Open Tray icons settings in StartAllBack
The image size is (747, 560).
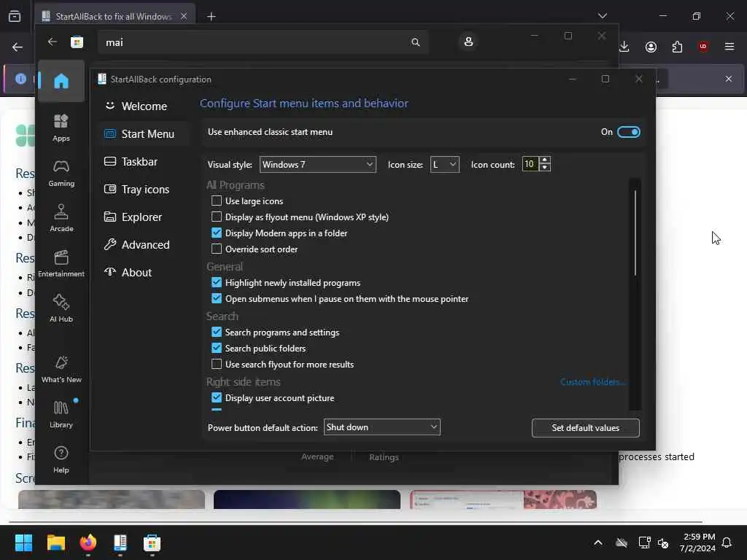click(144, 189)
